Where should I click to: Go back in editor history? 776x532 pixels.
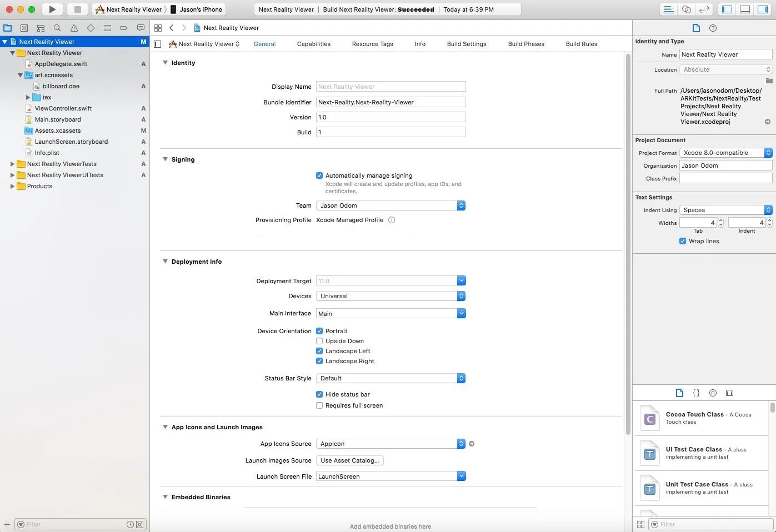coord(172,28)
